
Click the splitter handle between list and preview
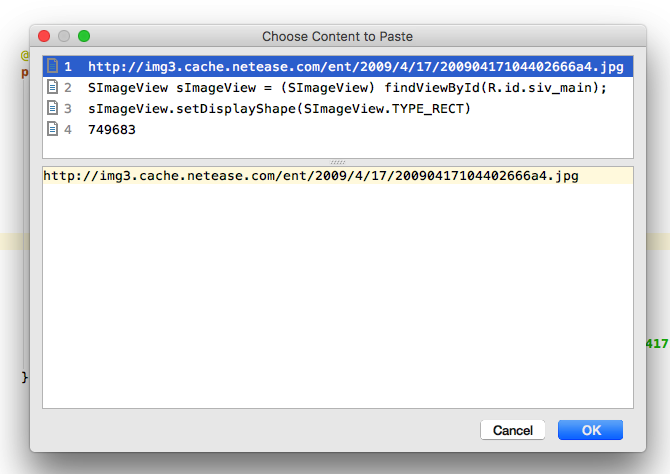[338, 162]
